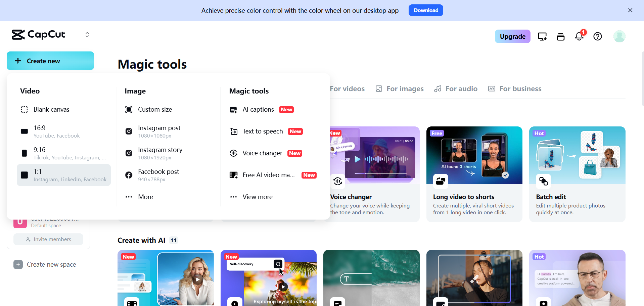Open the dancer Create with AI card
Screen dimensions: 644x306
(x=474, y=278)
